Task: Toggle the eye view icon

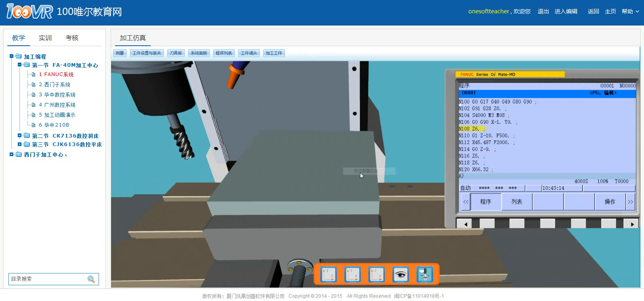Action: tap(400, 275)
